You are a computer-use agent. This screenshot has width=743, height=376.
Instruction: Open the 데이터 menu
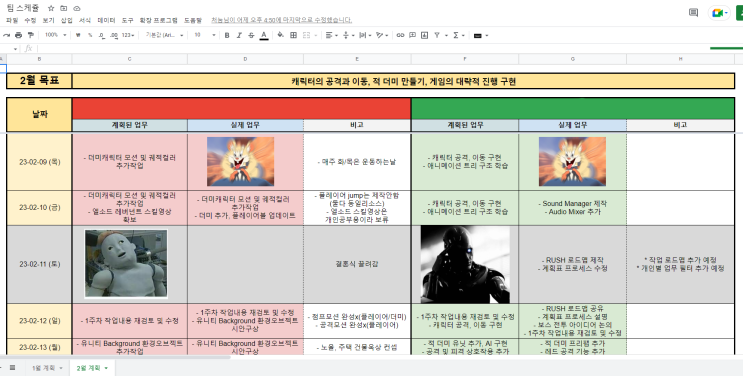click(106, 20)
